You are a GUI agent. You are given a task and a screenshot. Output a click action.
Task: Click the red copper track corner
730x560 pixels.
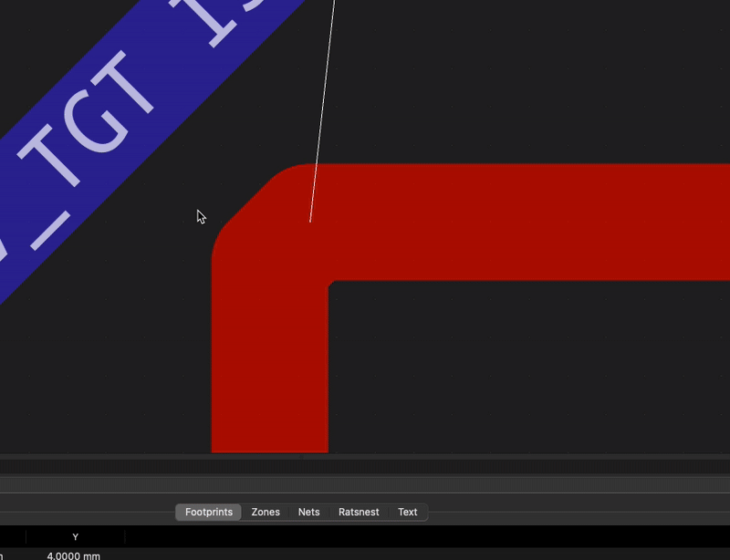270,223
